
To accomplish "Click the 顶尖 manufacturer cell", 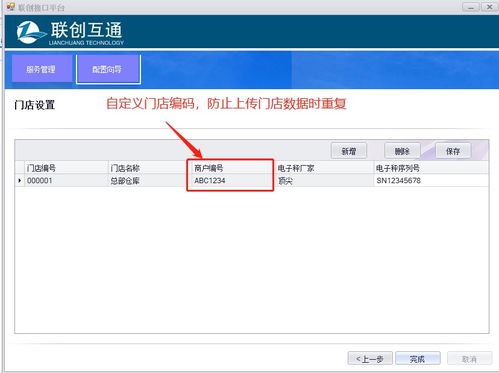I will tap(324, 180).
